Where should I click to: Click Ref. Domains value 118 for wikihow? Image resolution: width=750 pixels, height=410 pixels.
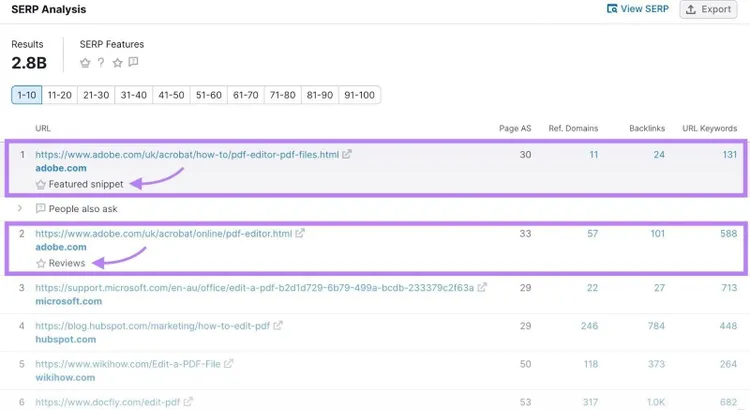click(591, 364)
